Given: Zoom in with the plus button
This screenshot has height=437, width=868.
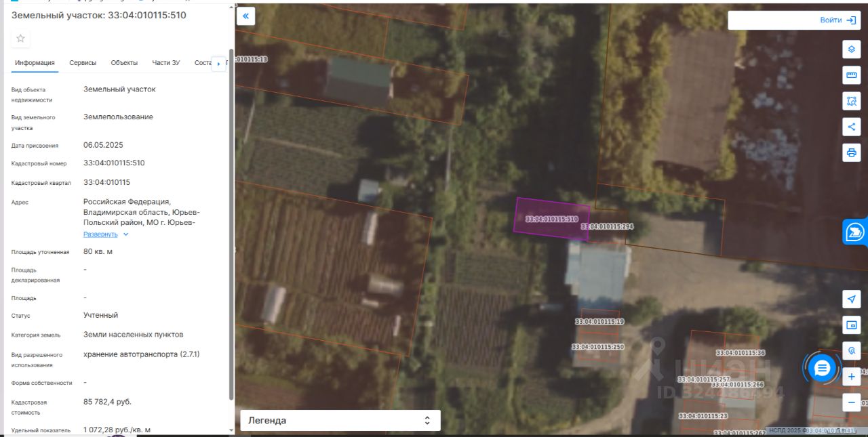Looking at the screenshot, I should tap(852, 377).
